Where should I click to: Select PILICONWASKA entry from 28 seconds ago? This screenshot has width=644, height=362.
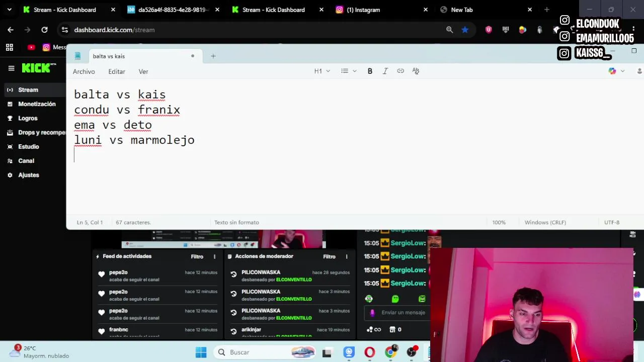point(290,276)
